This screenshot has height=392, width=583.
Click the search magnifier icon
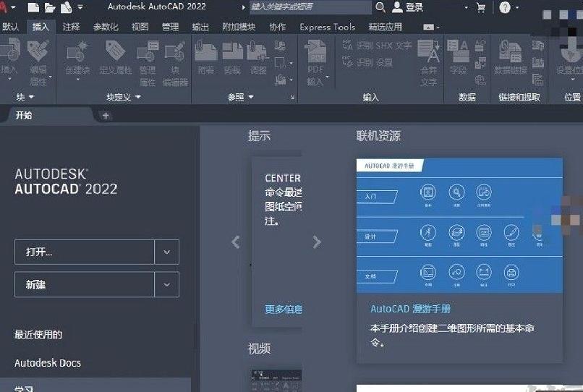[380, 7]
